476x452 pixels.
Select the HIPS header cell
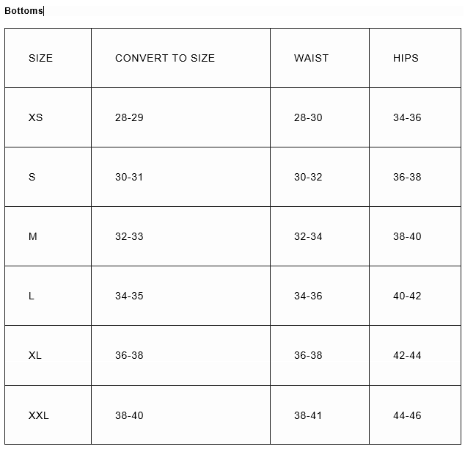[x=415, y=58]
